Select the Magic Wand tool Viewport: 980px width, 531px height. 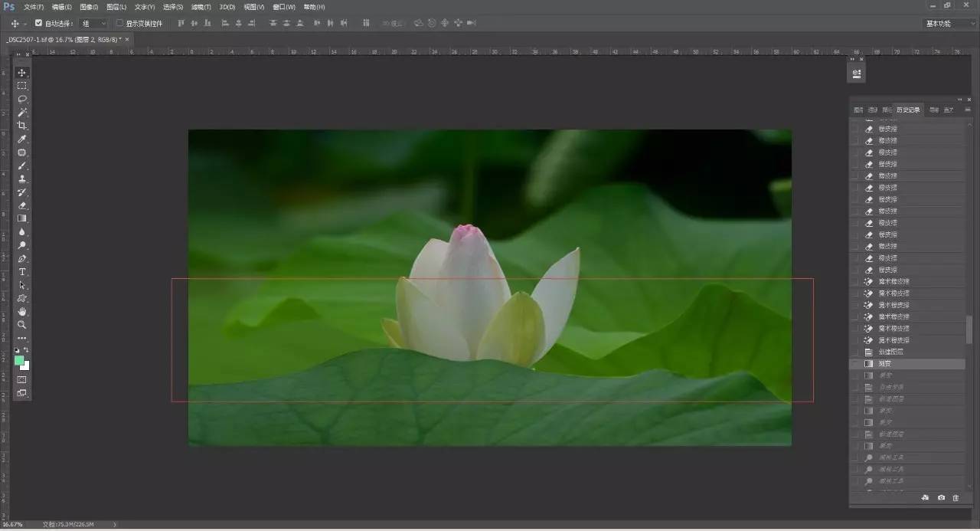pyautogui.click(x=22, y=113)
